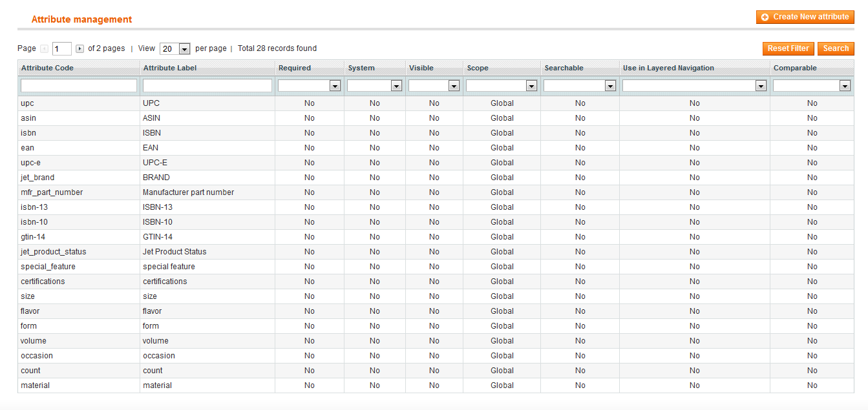The image size is (868, 410).
Task: Click the Create New attribute button
Action: coord(805,17)
